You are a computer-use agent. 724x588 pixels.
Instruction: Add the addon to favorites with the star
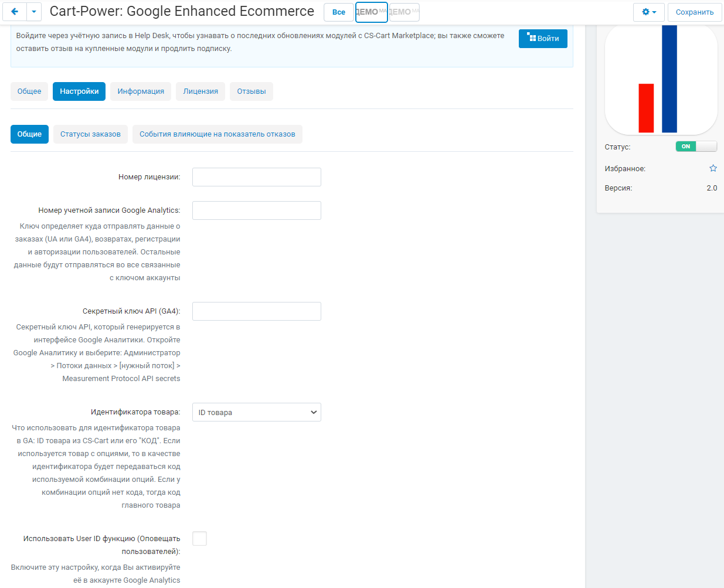click(713, 168)
